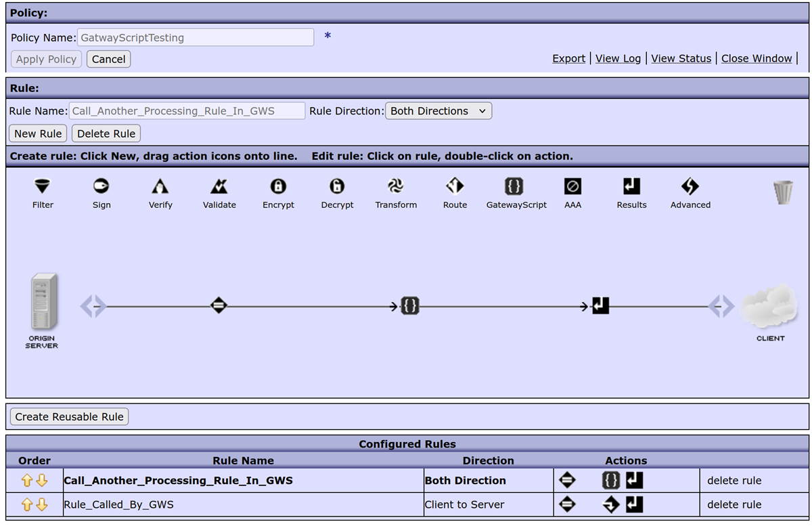Click the Rule Name input field
This screenshot has height=526, width=812.
[187, 111]
